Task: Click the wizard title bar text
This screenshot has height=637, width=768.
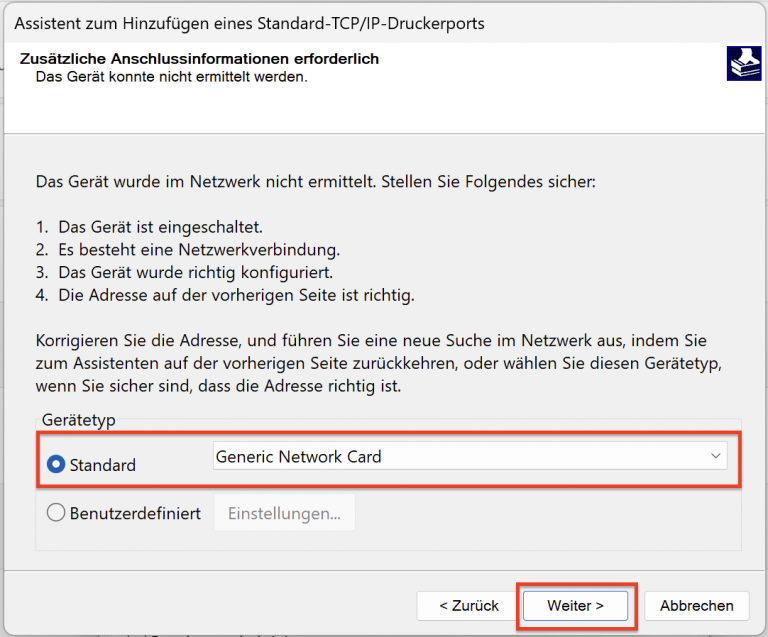Action: click(x=250, y=22)
